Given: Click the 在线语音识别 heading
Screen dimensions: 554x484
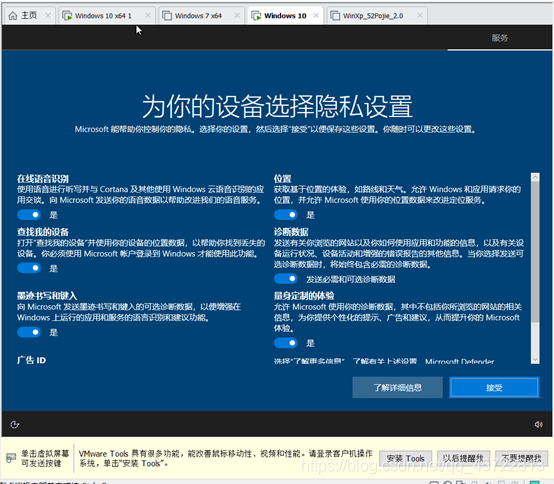Looking at the screenshot, I should coord(43,179).
